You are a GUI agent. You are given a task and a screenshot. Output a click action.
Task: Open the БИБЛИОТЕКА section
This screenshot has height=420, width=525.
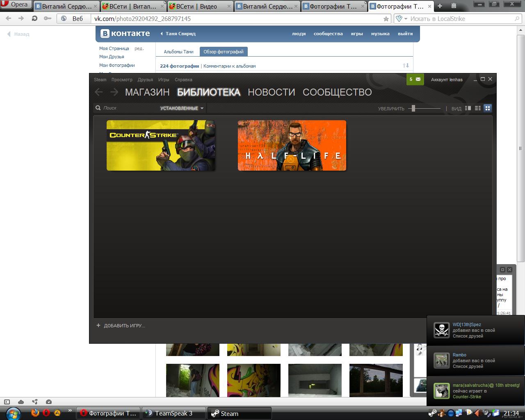(209, 92)
